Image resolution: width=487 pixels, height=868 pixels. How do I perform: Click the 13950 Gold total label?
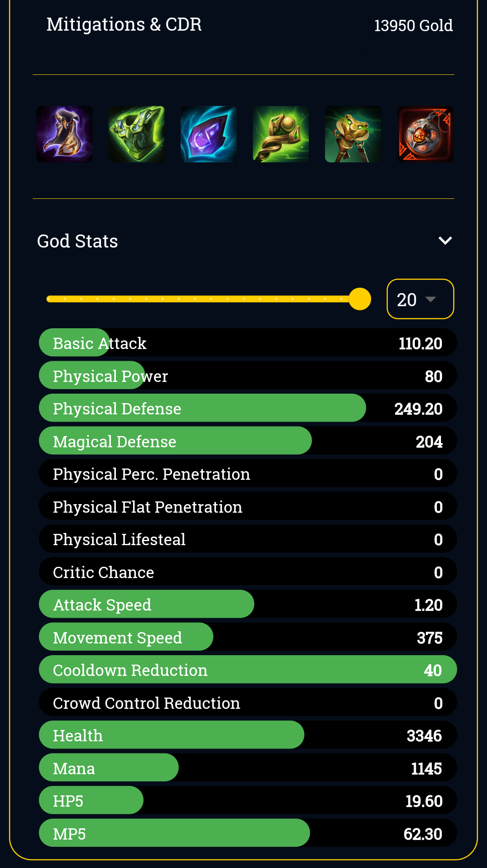click(413, 26)
